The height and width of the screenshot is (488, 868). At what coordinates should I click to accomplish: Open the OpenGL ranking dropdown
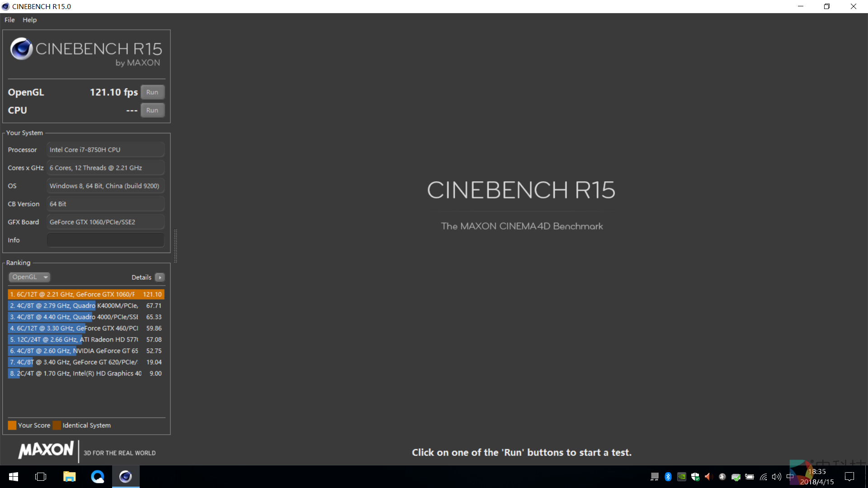click(29, 277)
